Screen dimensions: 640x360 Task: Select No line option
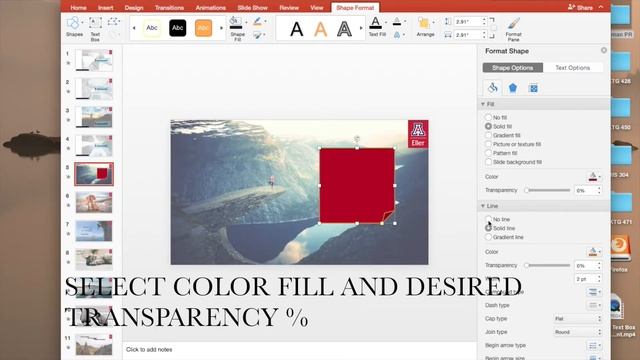(x=488, y=219)
